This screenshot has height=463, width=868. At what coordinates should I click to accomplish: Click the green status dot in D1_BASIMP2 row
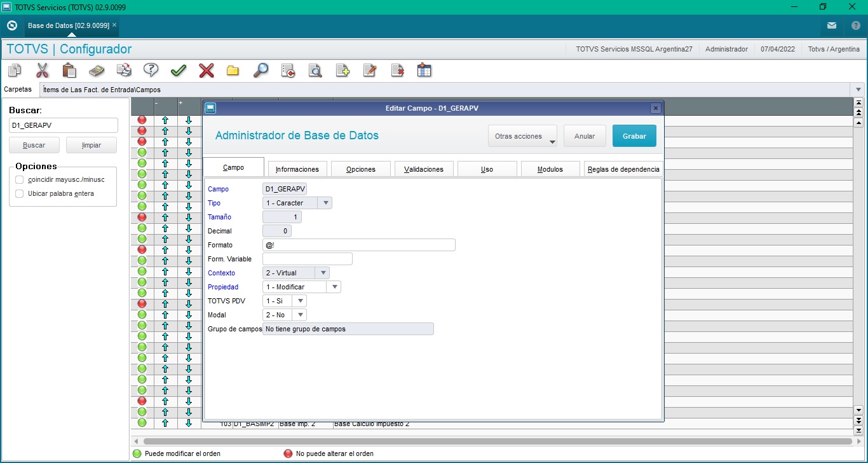[x=142, y=423]
